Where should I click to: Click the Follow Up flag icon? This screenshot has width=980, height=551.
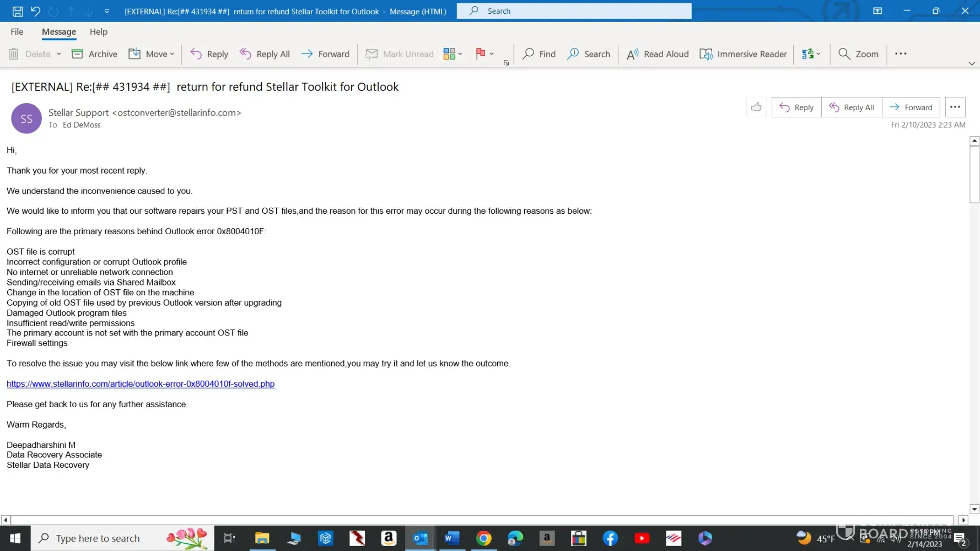point(480,54)
